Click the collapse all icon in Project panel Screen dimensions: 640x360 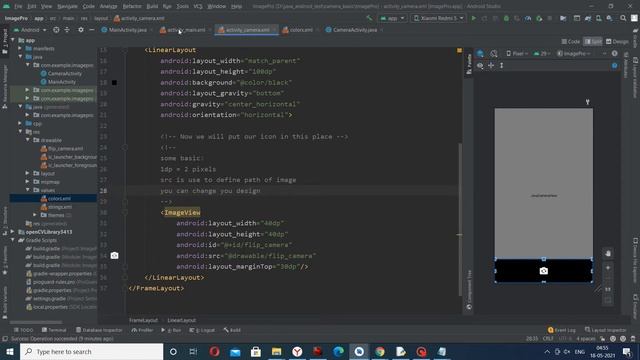point(67,30)
